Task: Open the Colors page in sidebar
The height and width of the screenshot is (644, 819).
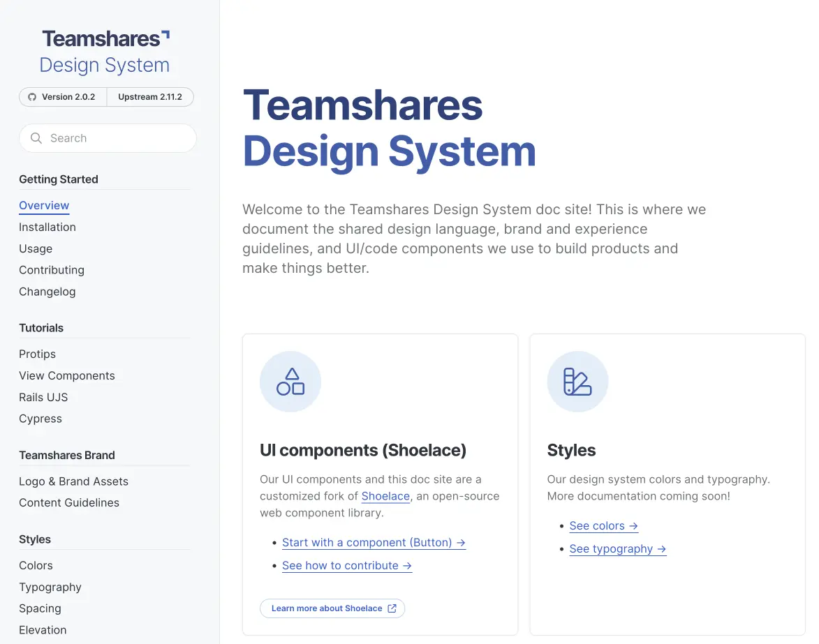Action: point(36,566)
